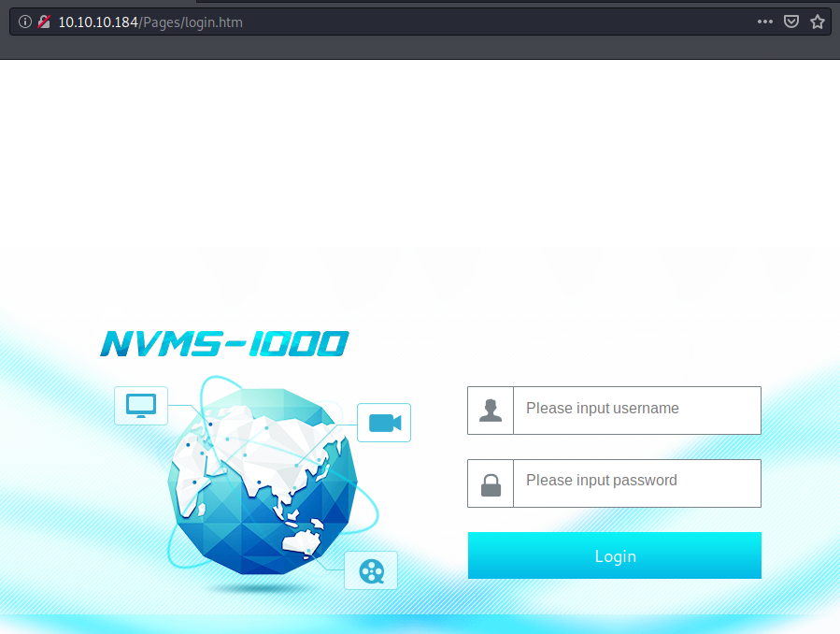Click the user silhouette icon
This screenshot has width=840, height=634.
(x=491, y=411)
